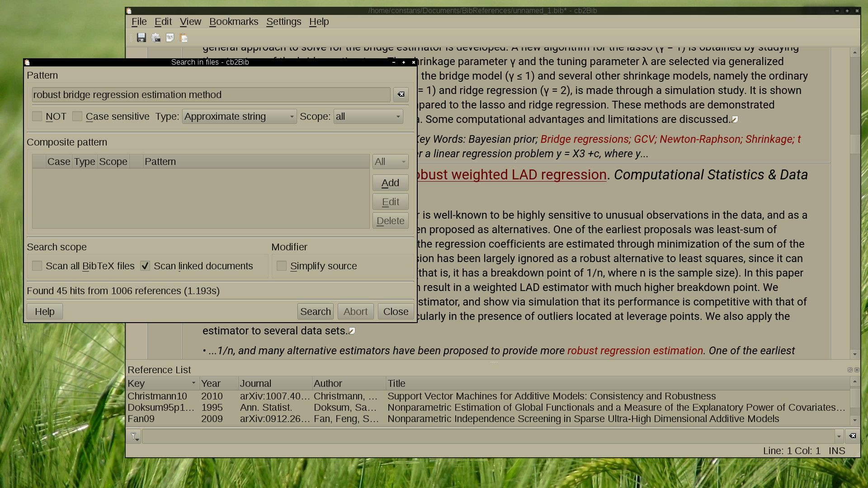Open the TeX view toolbar icon
Screen dimensions: 868x488
pyautogui.click(x=170, y=38)
